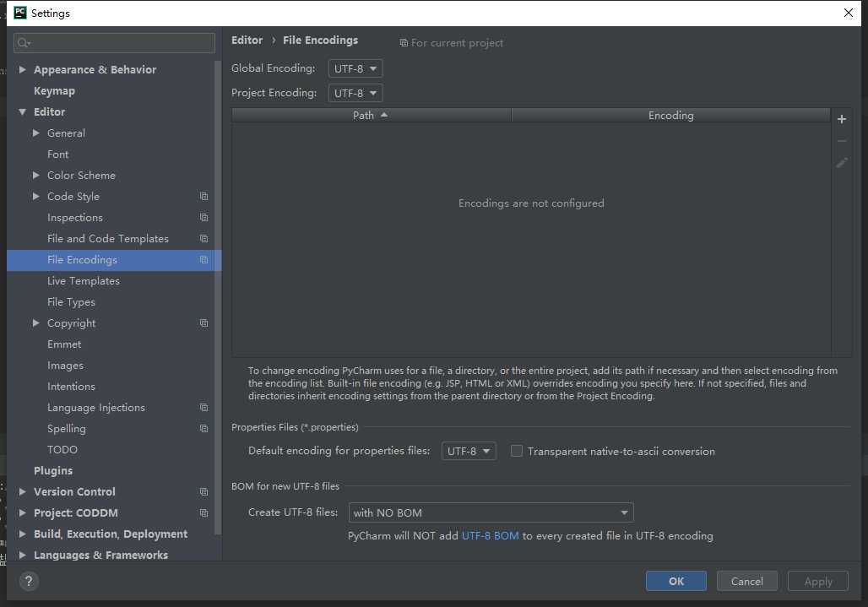Screen dimensions: 868x607
Task: Click the project-level icon beside Language Injections
Action: (x=203, y=407)
